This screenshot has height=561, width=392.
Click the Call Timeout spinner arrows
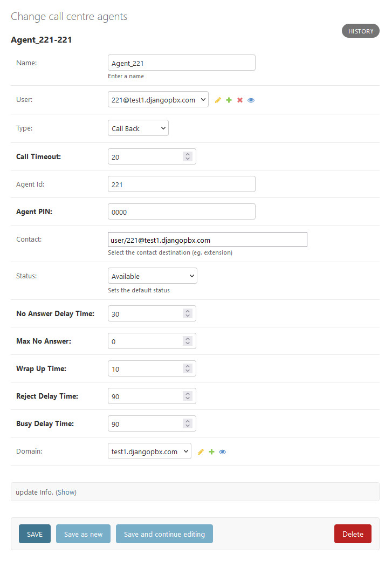[x=187, y=156]
